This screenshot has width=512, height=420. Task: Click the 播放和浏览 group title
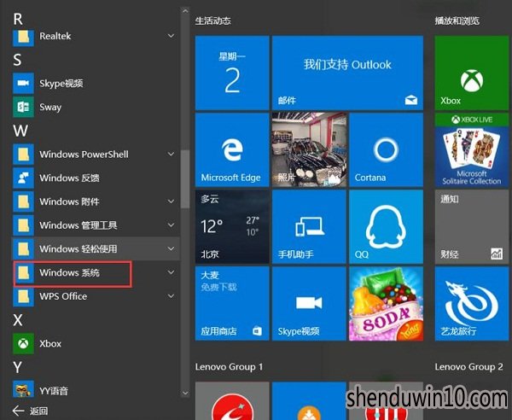457,20
